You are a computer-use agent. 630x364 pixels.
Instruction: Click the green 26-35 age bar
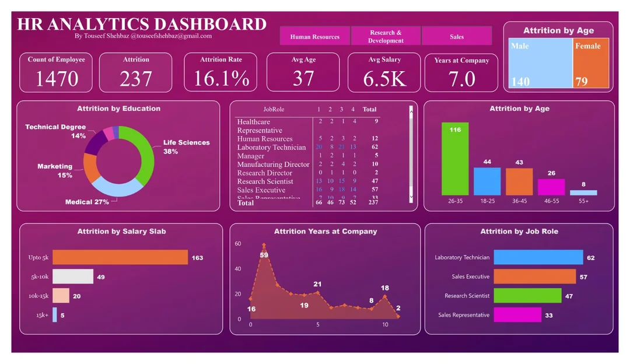tap(455, 158)
